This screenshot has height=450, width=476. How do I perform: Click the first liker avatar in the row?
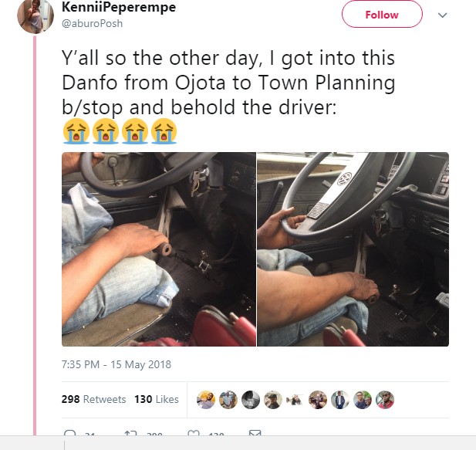click(x=204, y=399)
